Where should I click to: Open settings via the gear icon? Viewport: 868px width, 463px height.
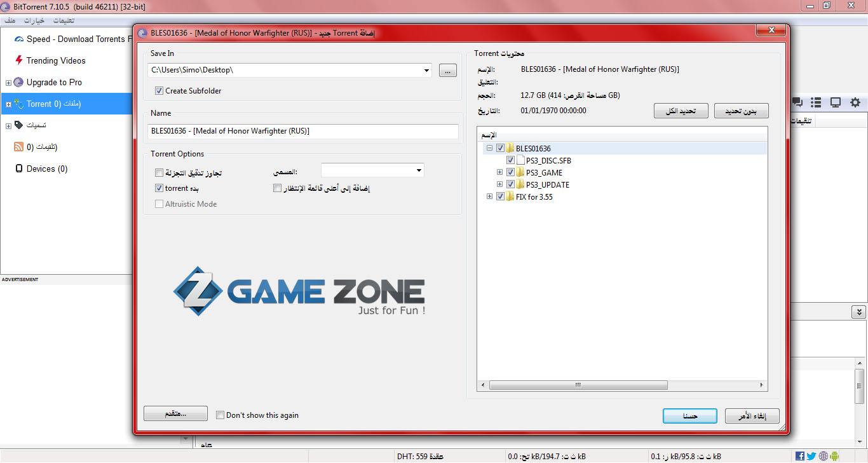[855, 102]
